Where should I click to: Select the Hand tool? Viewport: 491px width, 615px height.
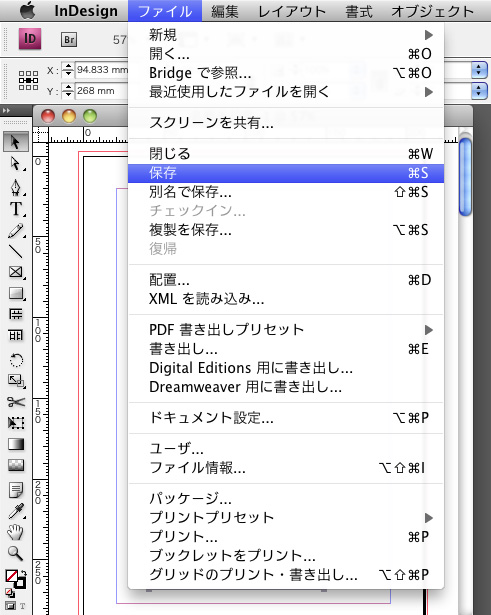[x=16, y=532]
